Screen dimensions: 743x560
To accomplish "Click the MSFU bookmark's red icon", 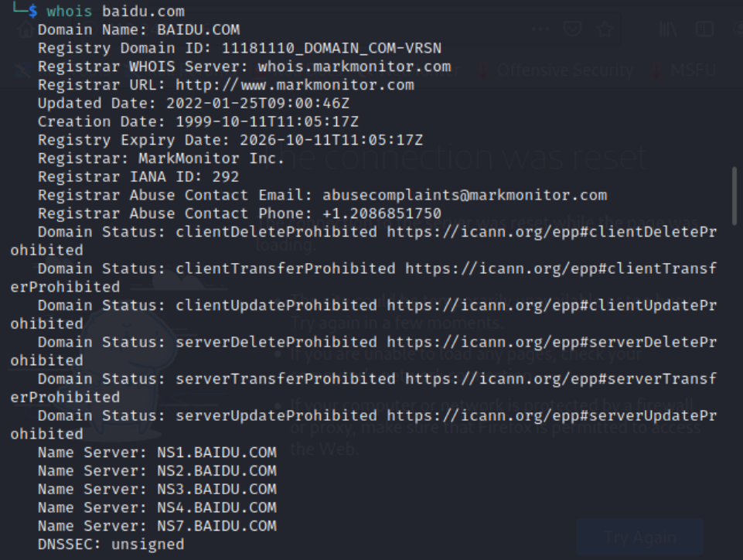I will click(656, 70).
